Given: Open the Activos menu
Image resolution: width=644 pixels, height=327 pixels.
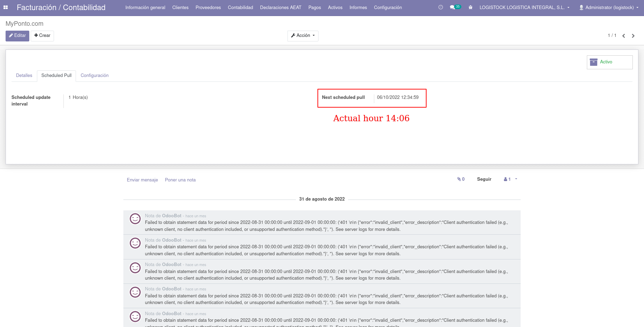Looking at the screenshot, I should [335, 7].
